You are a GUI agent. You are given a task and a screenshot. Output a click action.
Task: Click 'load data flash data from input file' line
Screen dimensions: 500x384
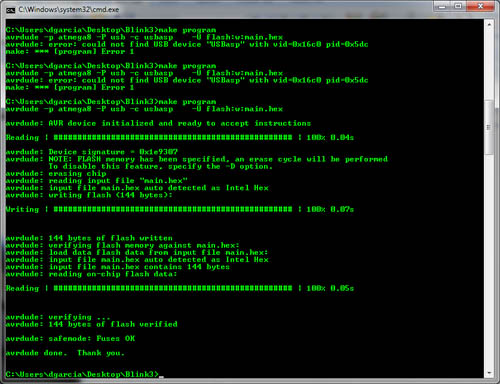pyautogui.click(x=137, y=252)
